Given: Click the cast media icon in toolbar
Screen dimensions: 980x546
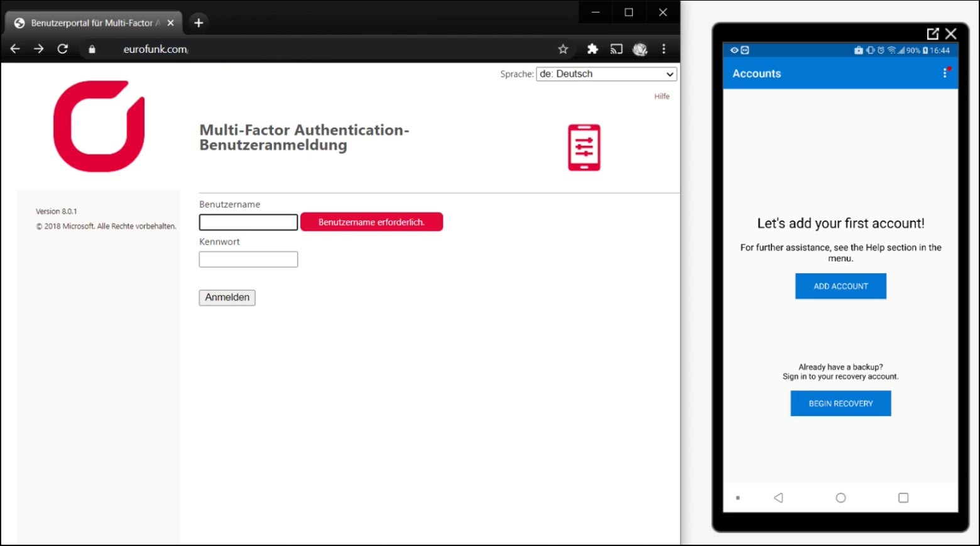Looking at the screenshot, I should [x=616, y=49].
